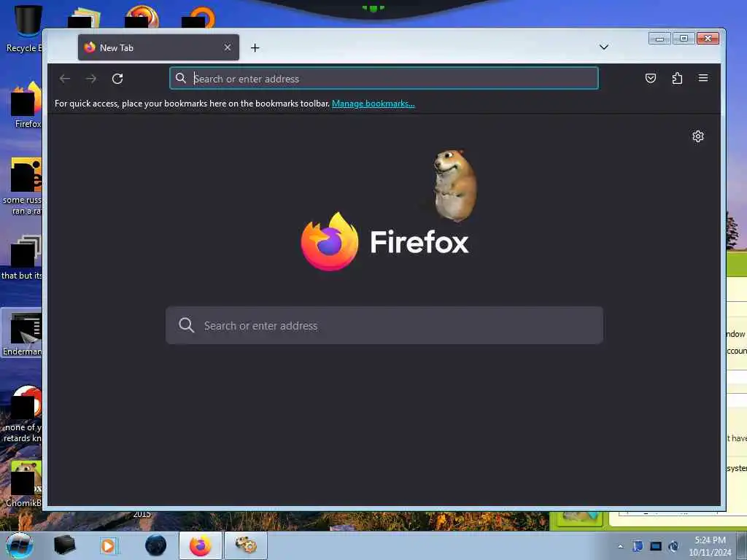
Task: Select the Enderman desktop icon
Action: point(22,334)
